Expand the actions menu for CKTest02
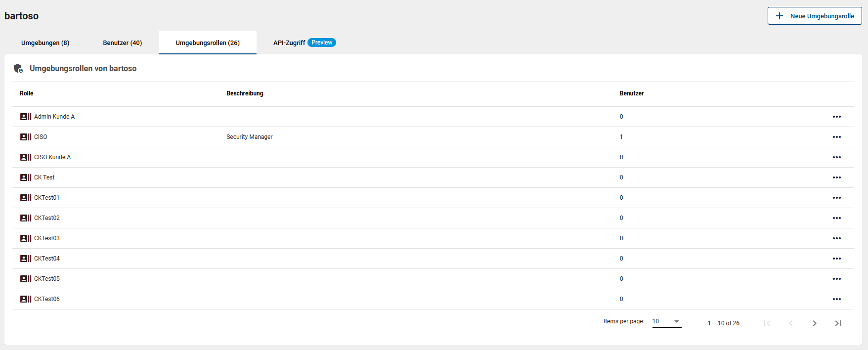The image size is (868, 350). [x=836, y=218]
